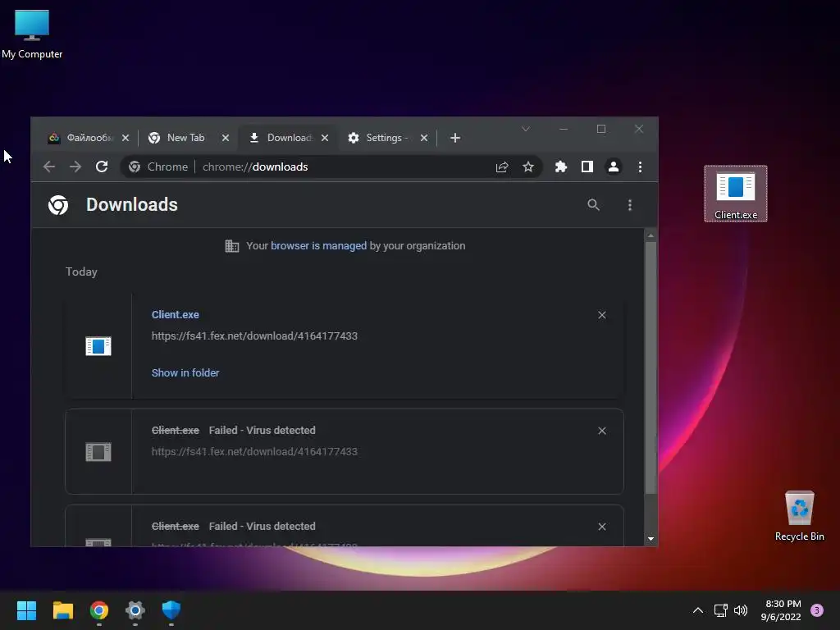Open the Extensions puzzle icon
The height and width of the screenshot is (630, 840).
tap(561, 167)
